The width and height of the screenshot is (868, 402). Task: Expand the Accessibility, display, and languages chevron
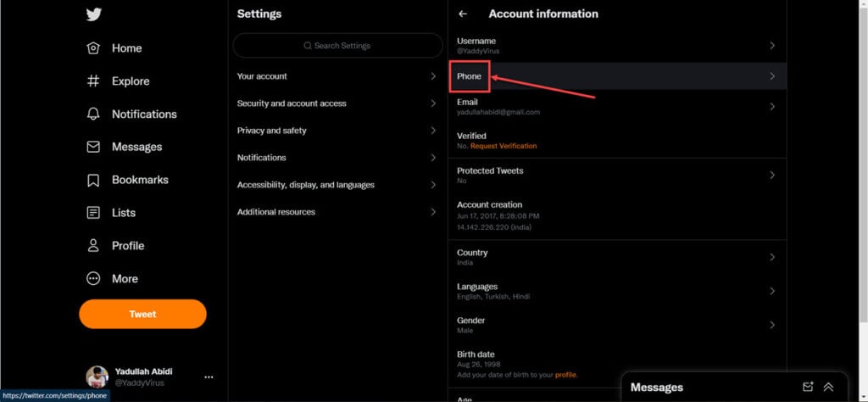[x=433, y=185]
